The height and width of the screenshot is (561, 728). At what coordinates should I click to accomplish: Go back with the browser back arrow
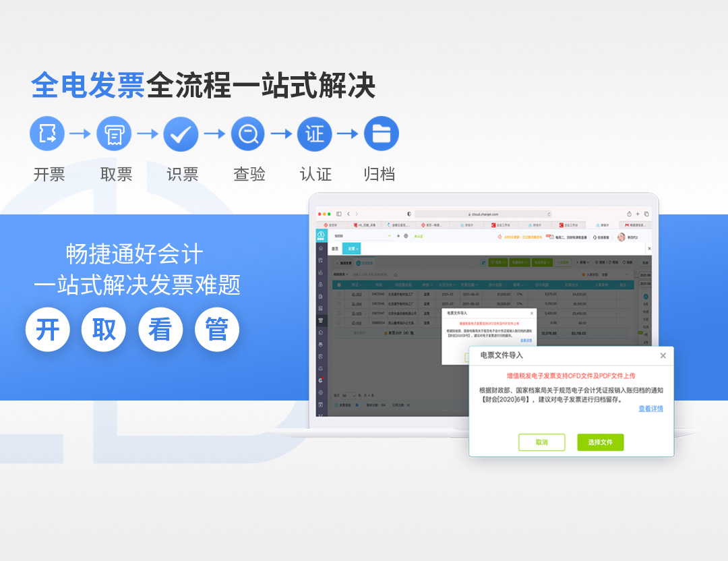point(348,214)
